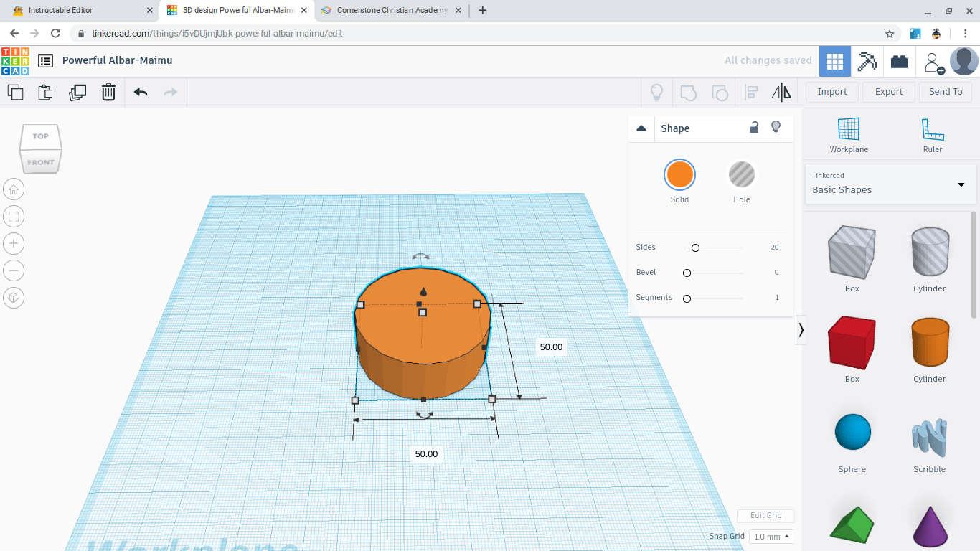The image size is (980, 551).
Task: Open the Snap Grid dropdown
Action: click(771, 536)
